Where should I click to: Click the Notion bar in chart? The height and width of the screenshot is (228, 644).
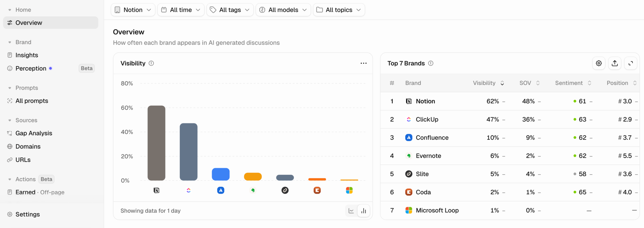point(156,143)
